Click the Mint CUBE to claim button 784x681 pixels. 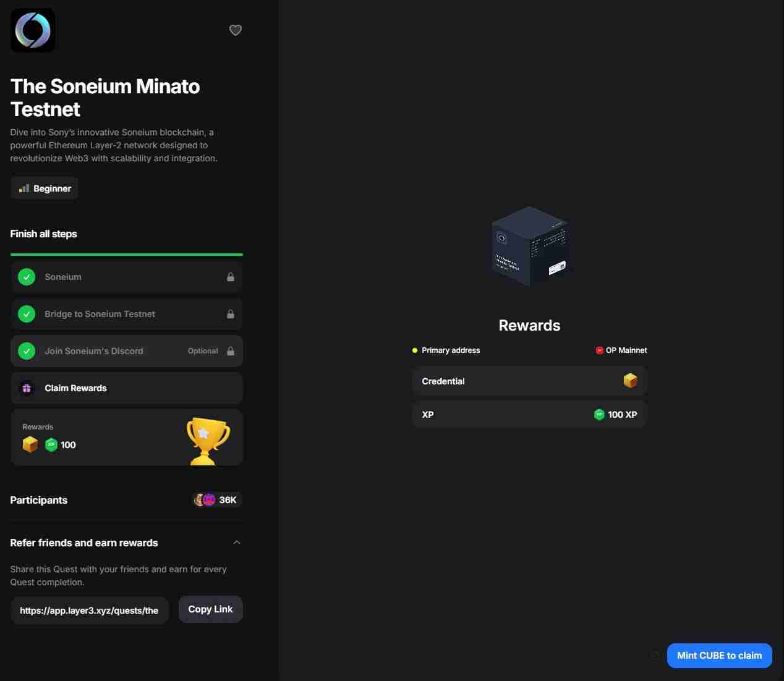pos(719,656)
